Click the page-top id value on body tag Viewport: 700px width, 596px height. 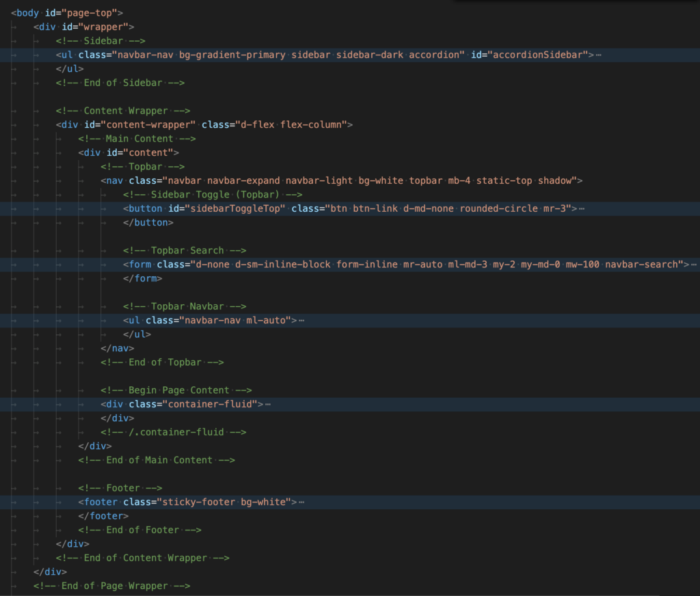point(90,12)
